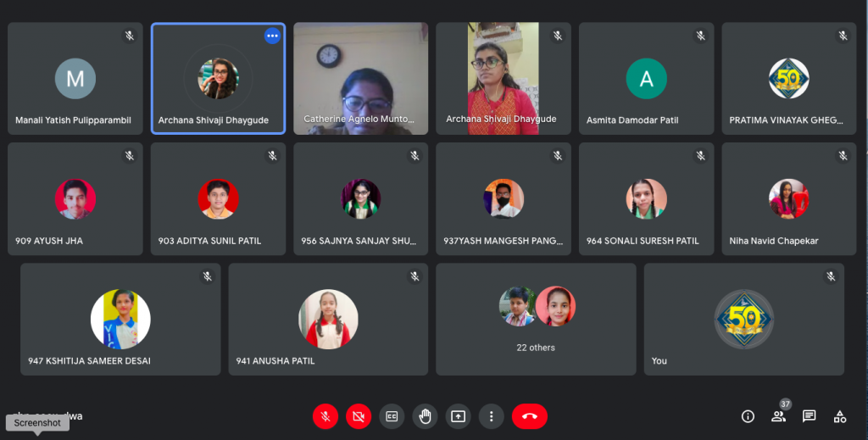Show the participants list with 37 badge
This screenshot has width=868, height=440.
click(x=779, y=416)
